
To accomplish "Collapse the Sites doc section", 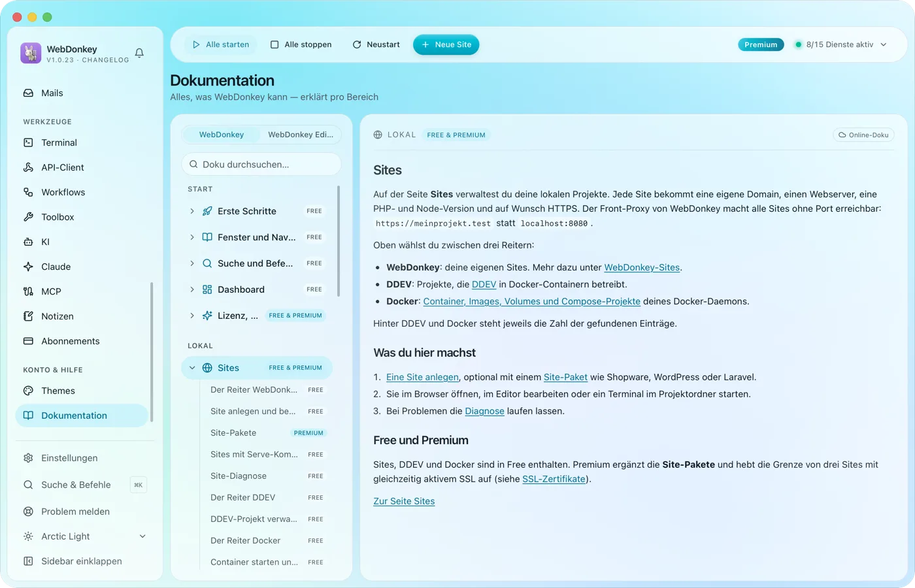I will (192, 368).
